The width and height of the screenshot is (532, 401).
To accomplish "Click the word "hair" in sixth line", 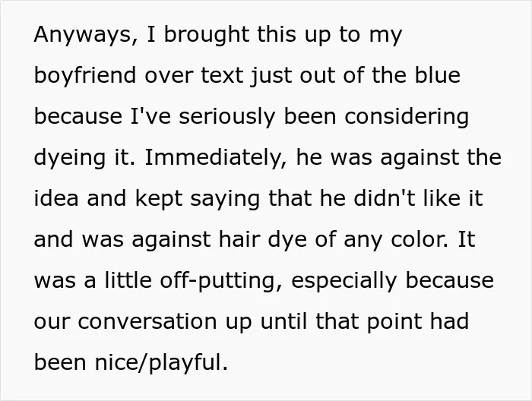I will coord(239,239).
